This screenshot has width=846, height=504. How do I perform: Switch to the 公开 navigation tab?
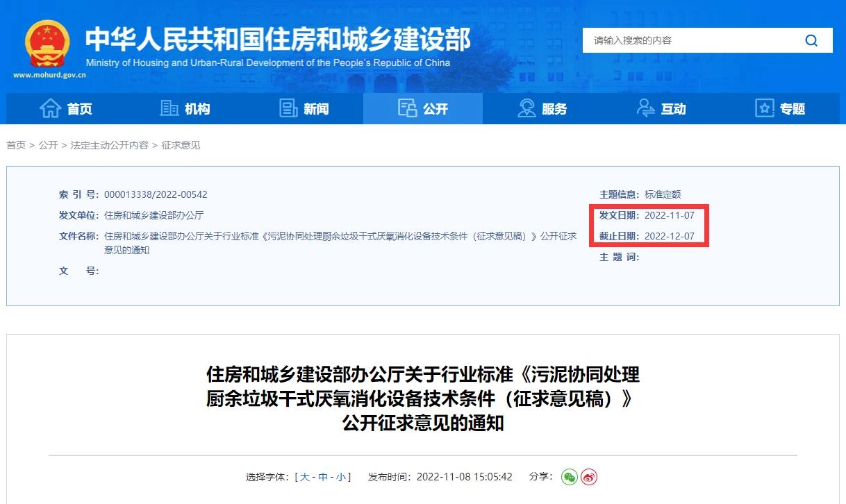pos(422,108)
